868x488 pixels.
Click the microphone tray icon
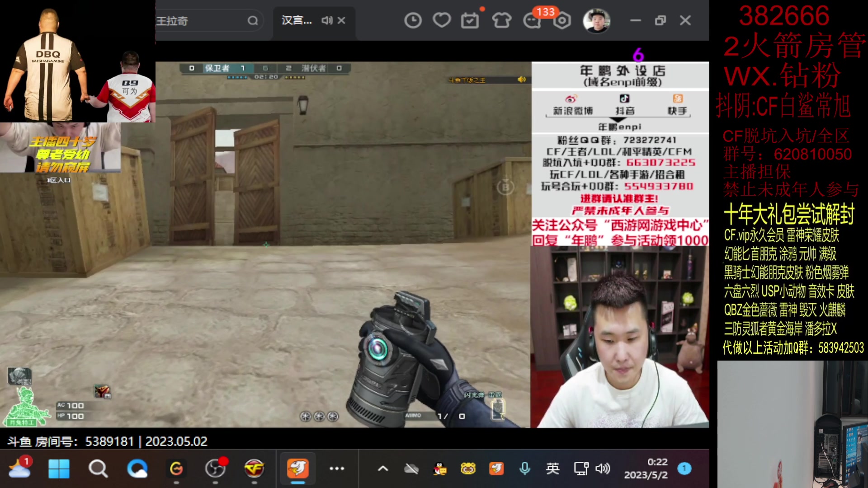coord(524,469)
